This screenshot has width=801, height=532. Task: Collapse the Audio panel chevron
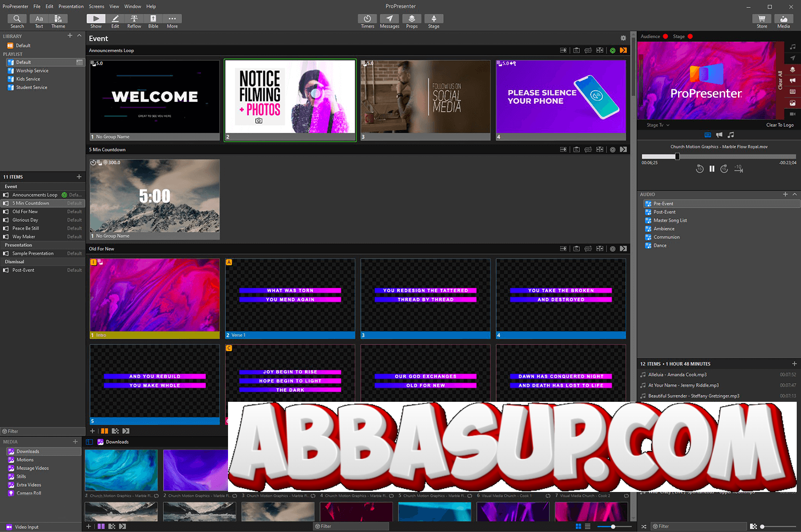(x=795, y=194)
